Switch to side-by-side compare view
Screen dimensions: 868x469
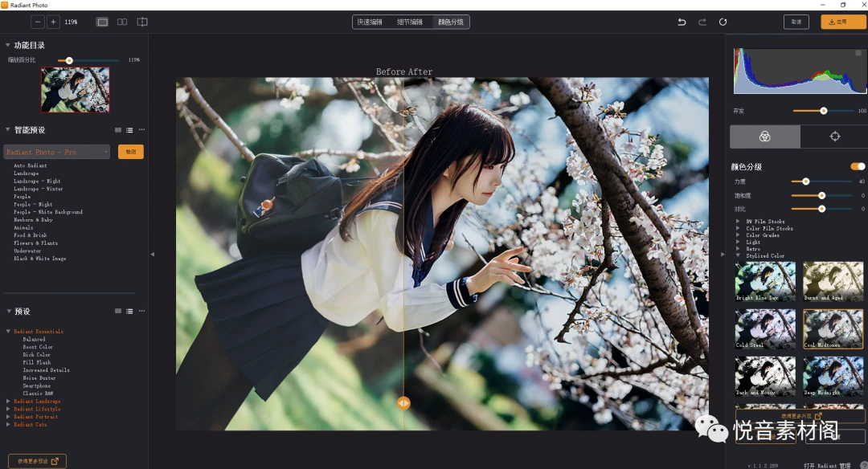tap(122, 22)
